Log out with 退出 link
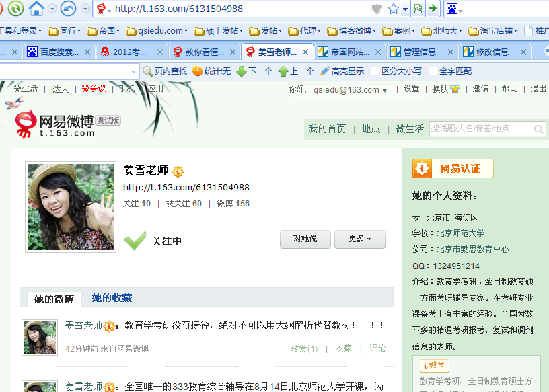549x392 pixels. (538, 89)
